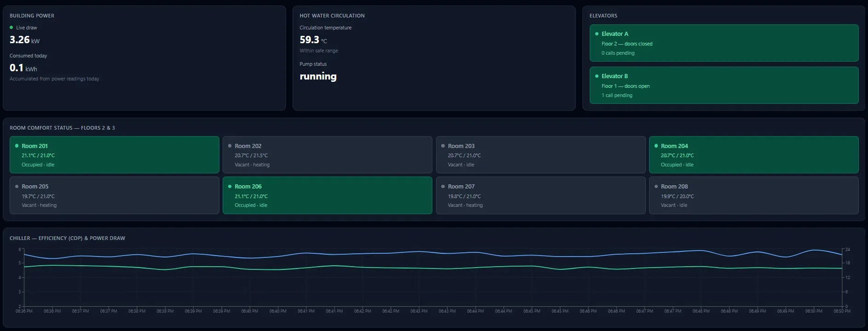The image size is (868, 331).
Task: Click 'Accumulated from power readings today' note
Action: 54,79
